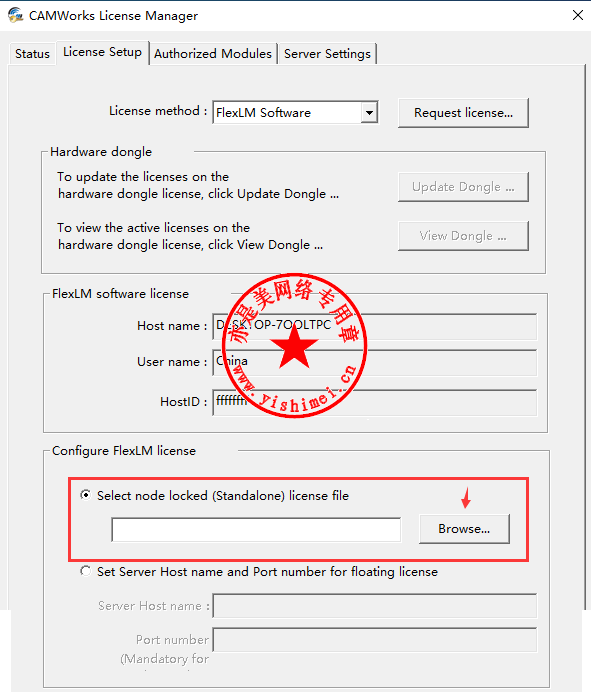Click the standalone license file path field
This screenshot has width=591, height=692.
coord(256,530)
